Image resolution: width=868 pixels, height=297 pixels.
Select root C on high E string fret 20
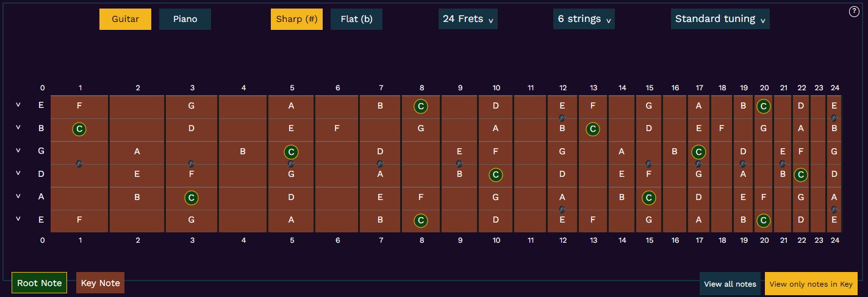point(763,106)
